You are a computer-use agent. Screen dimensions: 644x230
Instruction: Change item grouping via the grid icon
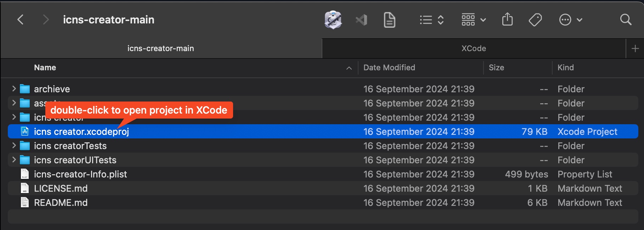[468, 20]
